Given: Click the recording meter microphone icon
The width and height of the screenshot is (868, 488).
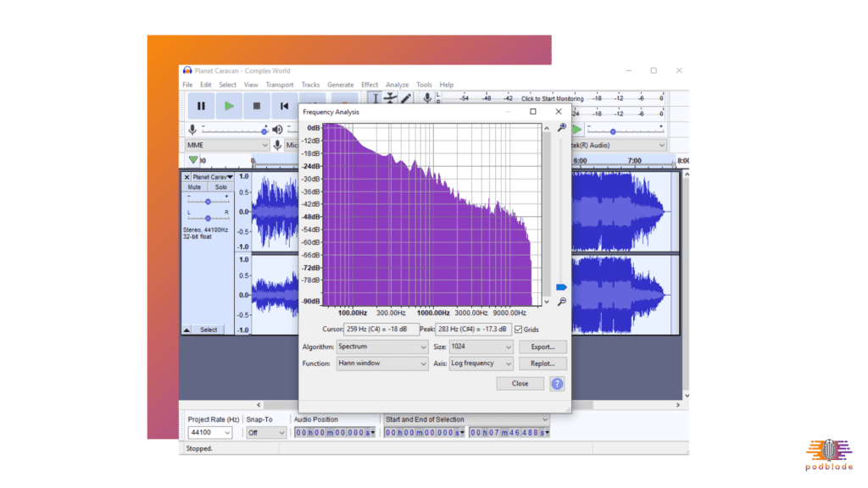Looking at the screenshot, I should click(x=427, y=98).
